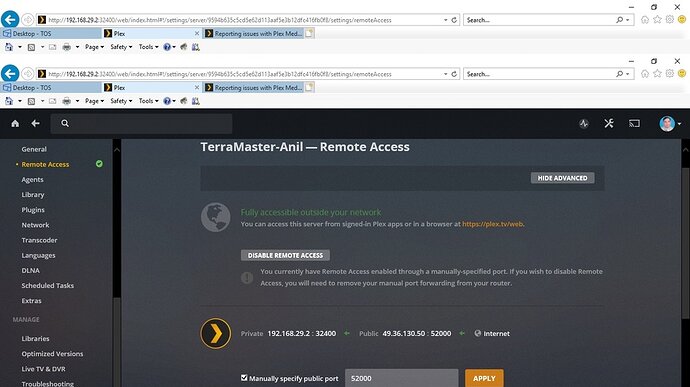690x387 pixels.
Task: Click the Plex sidebar vertical scrollbar
Action: tap(117, 263)
